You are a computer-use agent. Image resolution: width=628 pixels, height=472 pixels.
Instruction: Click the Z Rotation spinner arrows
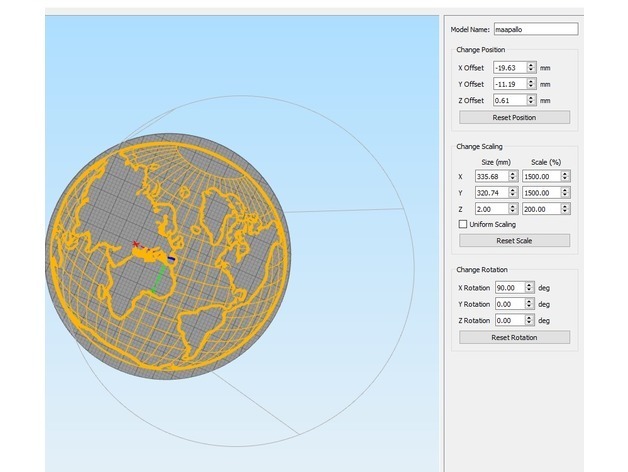pyautogui.click(x=530, y=320)
